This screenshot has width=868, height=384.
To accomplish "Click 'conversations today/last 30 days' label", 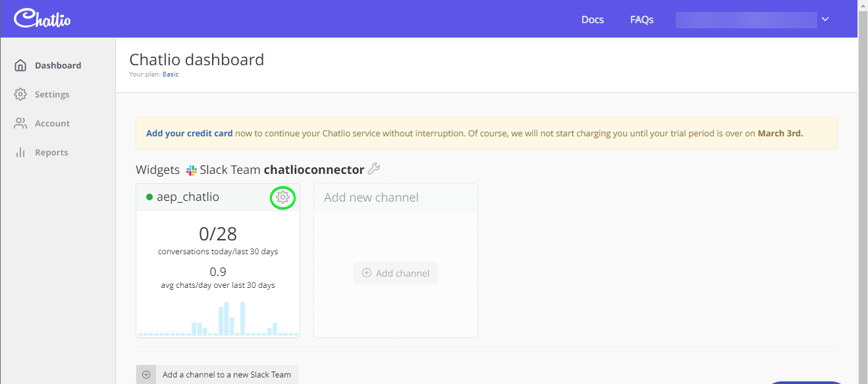I will pos(218,252).
